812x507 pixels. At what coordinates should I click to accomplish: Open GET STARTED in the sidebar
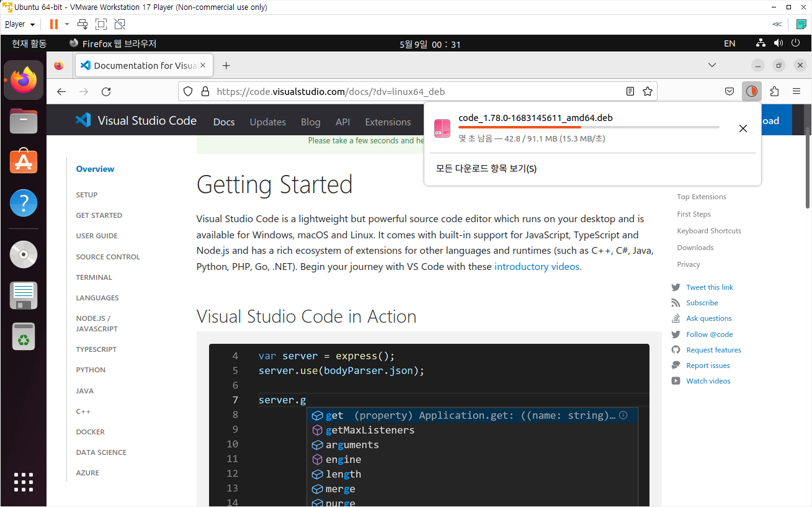tap(99, 215)
